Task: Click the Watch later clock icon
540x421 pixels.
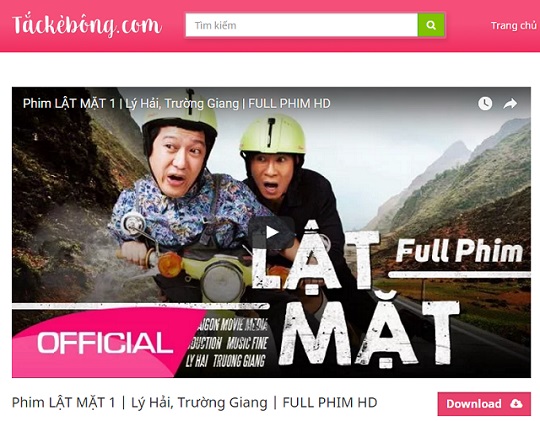Action: (x=485, y=103)
